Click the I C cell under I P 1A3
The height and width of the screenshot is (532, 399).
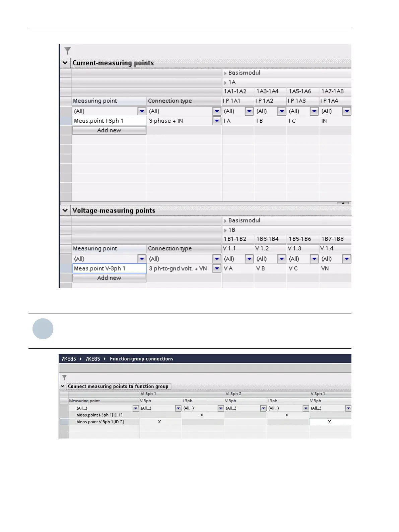point(303,121)
